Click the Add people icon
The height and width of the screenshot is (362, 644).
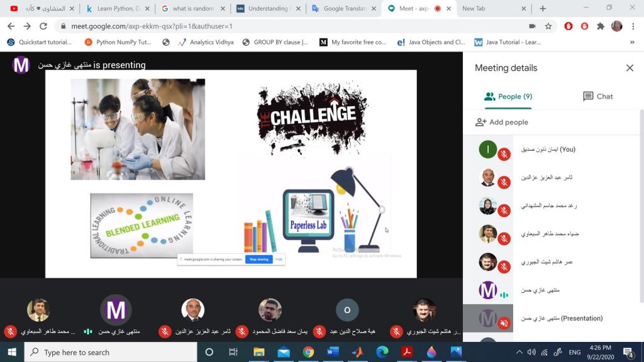[481, 123]
